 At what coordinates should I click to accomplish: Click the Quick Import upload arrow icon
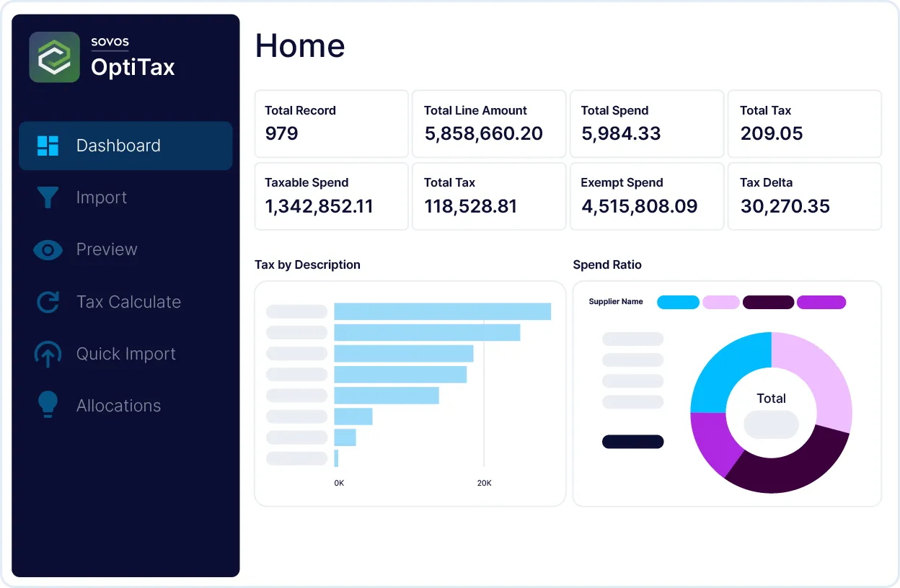(x=48, y=354)
